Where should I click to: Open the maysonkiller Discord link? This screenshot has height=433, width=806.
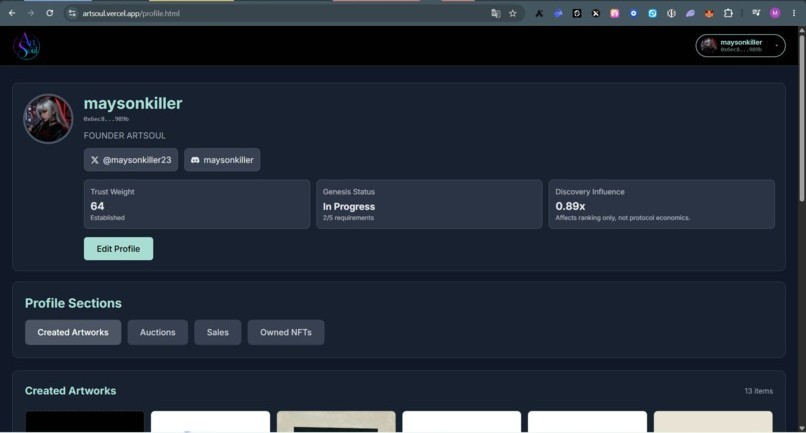pos(222,160)
